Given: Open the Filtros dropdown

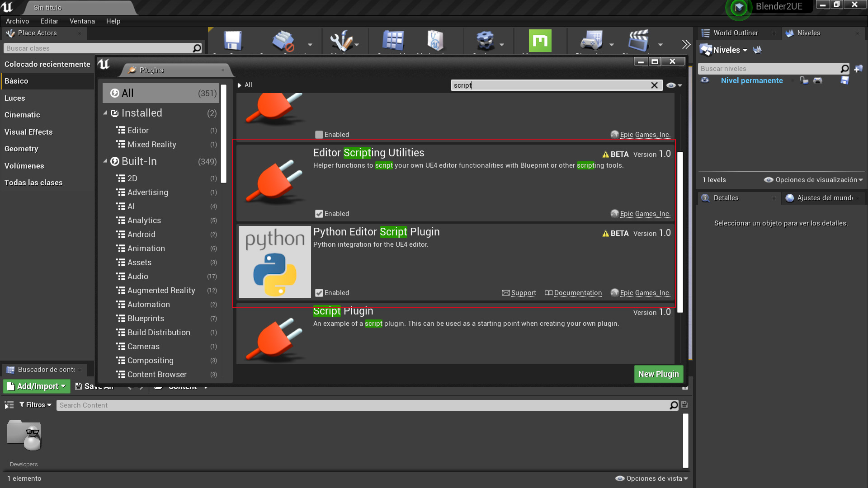Looking at the screenshot, I should click(35, 405).
